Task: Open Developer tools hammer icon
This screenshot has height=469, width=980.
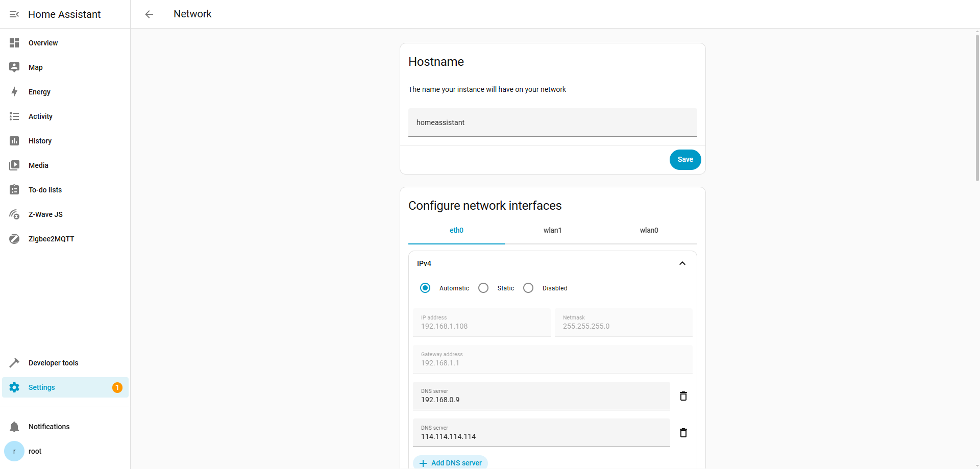Action: tap(14, 363)
